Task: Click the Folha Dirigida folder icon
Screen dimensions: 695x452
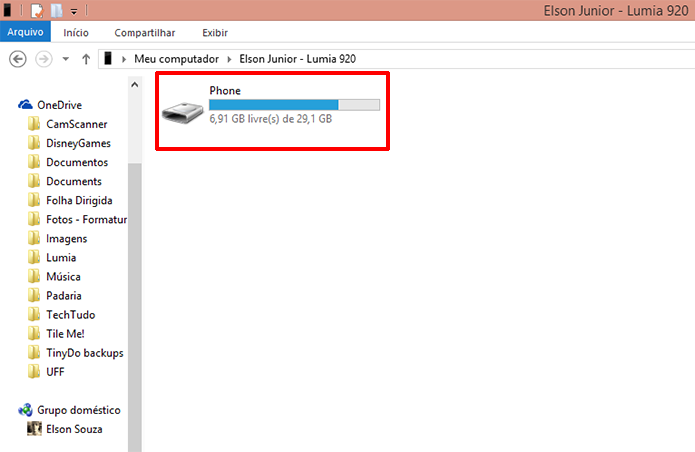Action: (34, 200)
